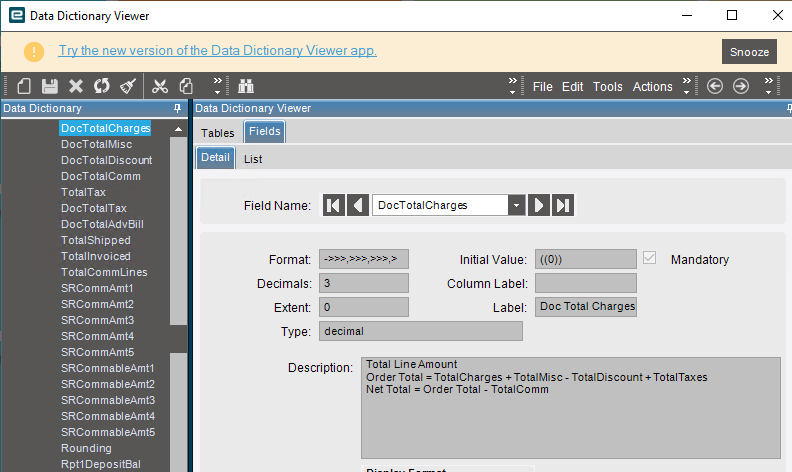
Task: Click the New document icon in toolbar
Action: (x=24, y=86)
